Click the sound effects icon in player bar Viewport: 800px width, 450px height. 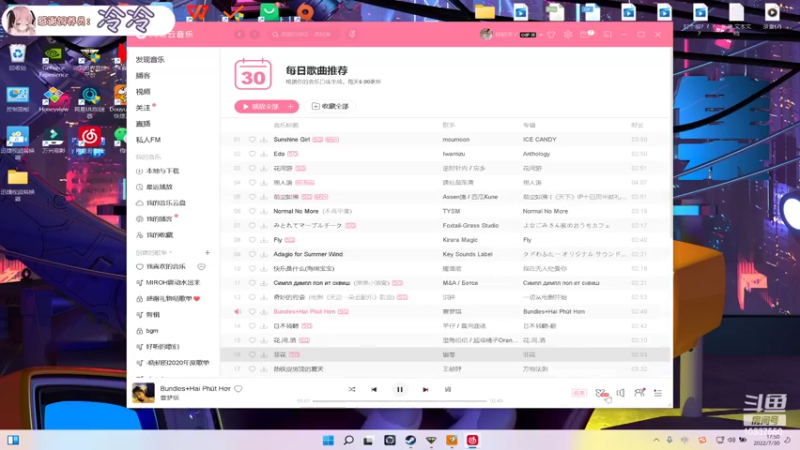(601, 393)
